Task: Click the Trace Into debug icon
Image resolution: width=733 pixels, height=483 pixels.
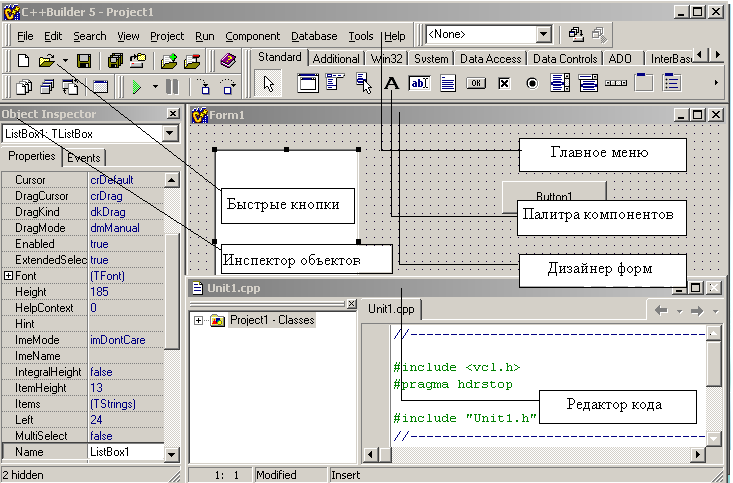Action: point(204,87)
